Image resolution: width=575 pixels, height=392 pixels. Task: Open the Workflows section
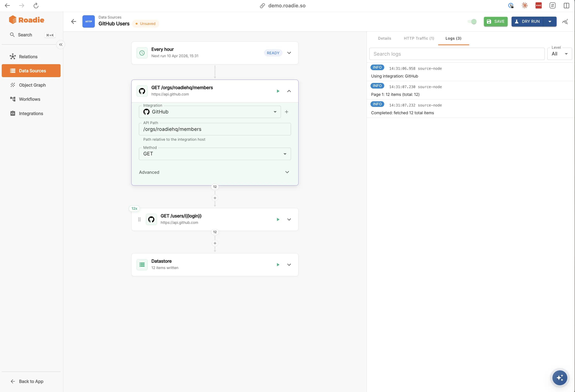[29, 99]
